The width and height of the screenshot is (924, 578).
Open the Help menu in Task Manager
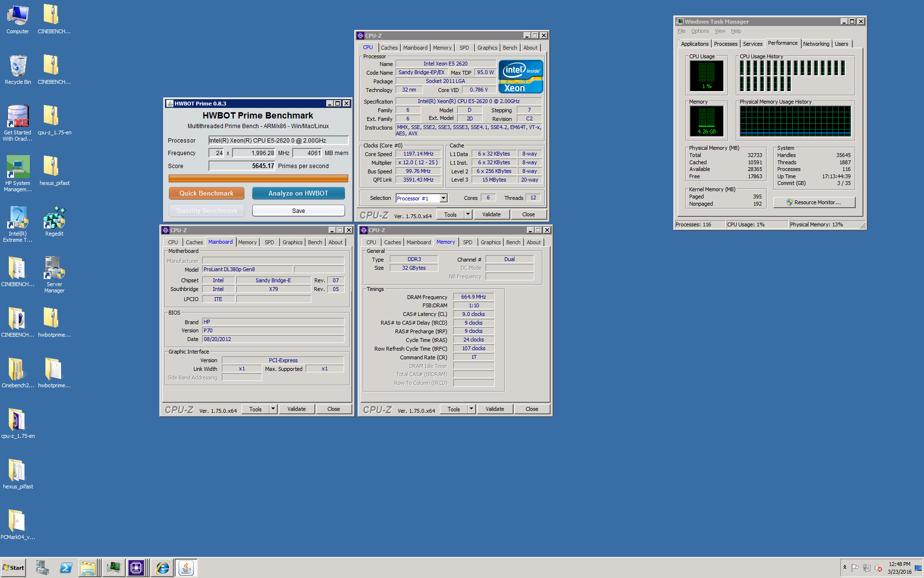point(736,31)
